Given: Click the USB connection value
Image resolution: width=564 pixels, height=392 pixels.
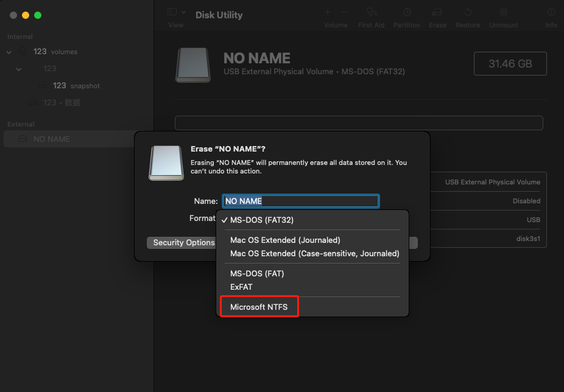Looking at the screenshot, I should click(534, 220).
